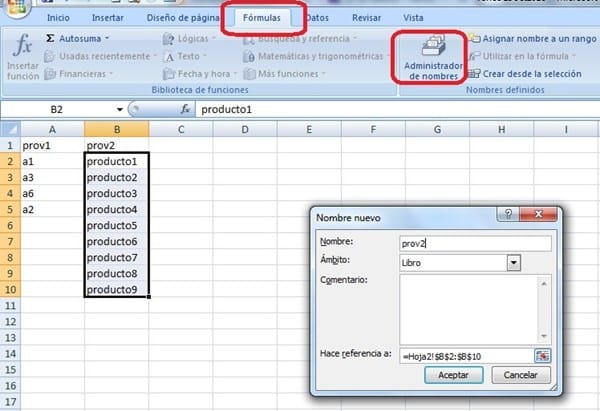This screenshot has height=411, width=600.
Task: Open the Lógicas function library
Action: (x=189, y=39)
